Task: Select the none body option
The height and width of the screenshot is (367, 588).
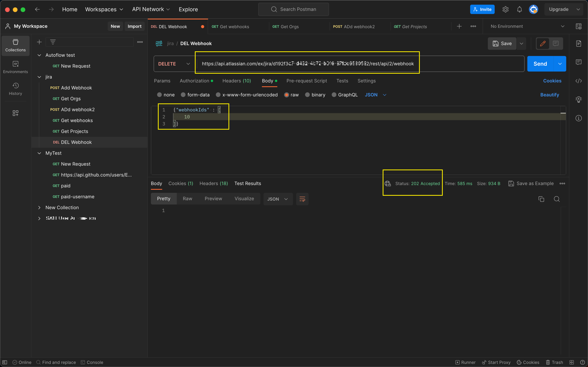Action: (160, 95)
